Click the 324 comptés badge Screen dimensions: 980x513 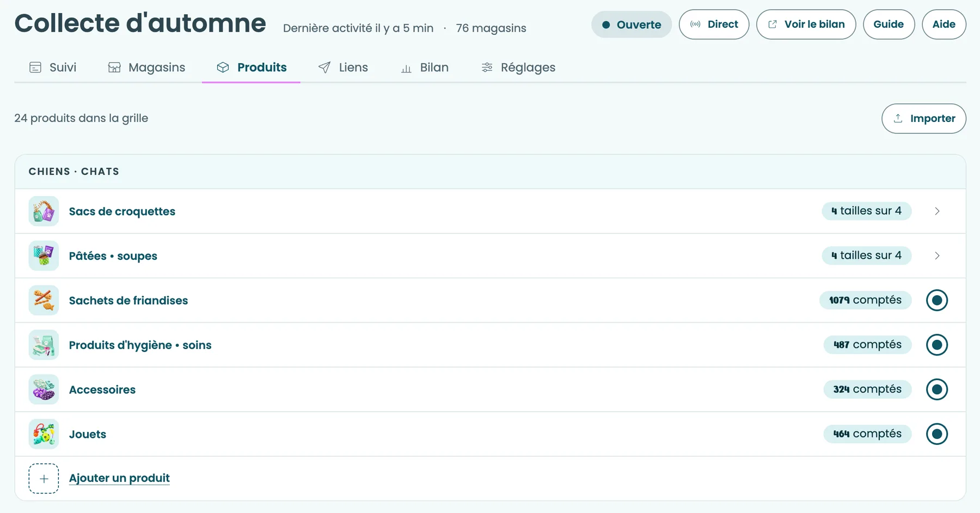[x=867, y=389]
